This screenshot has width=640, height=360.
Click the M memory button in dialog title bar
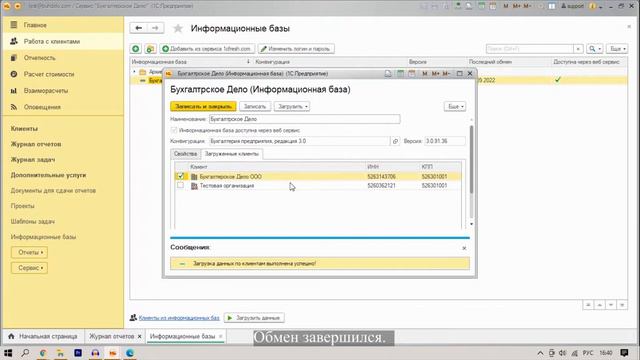(424, 73)
